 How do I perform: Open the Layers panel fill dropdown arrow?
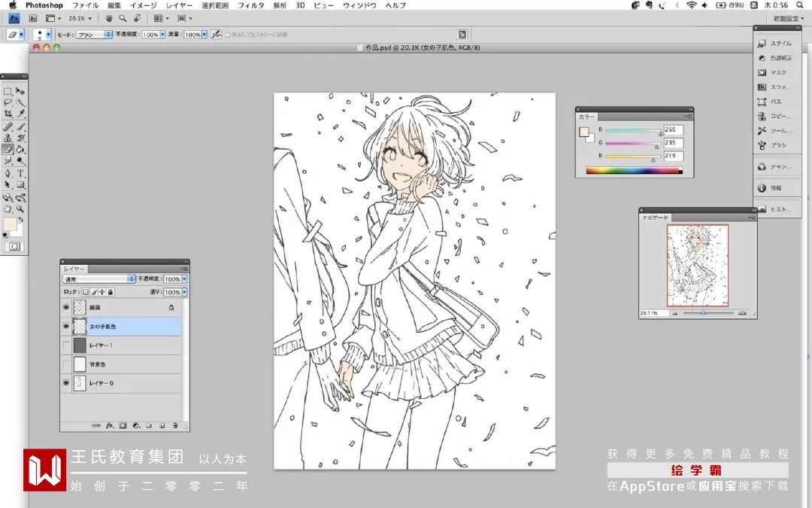(185, 292)
